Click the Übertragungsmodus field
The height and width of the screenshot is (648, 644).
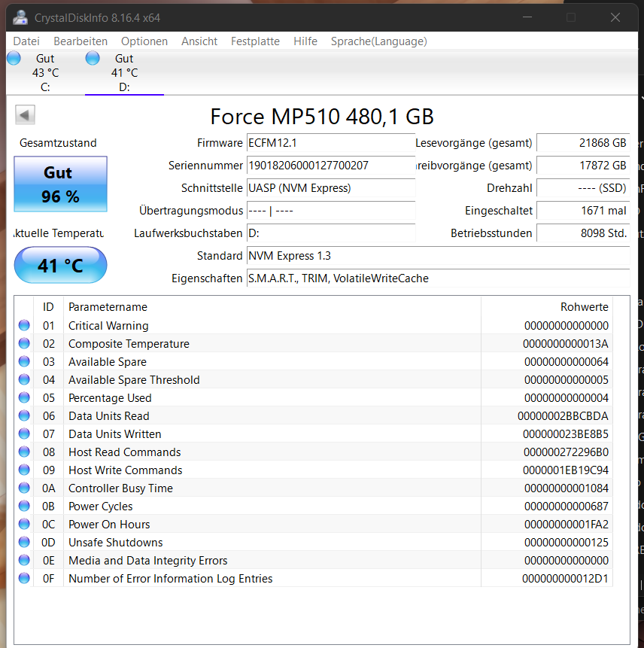(331, 211)
